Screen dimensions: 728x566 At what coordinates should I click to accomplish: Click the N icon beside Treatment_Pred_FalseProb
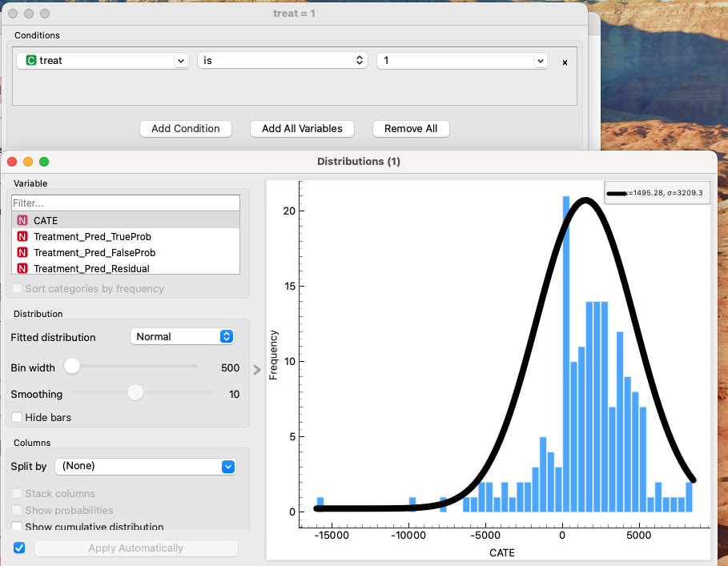pos(22,253)
